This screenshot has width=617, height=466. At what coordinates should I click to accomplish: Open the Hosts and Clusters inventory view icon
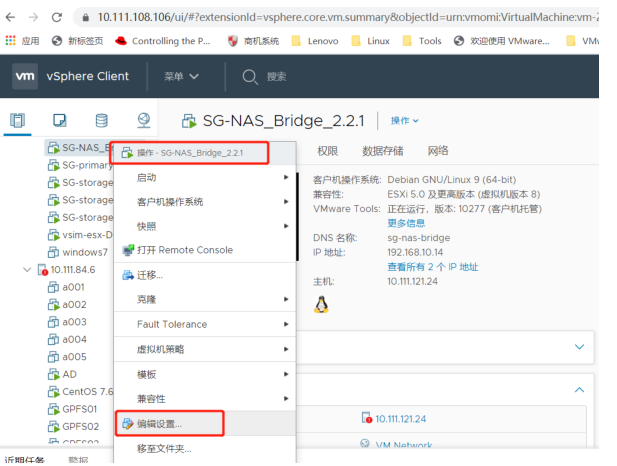pyautogui.click(x=17, y=121)
